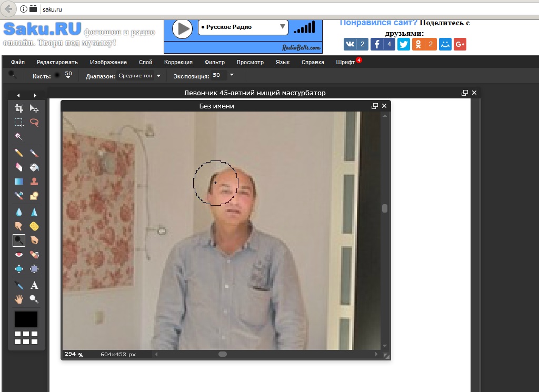Click the browser back button
This screenshot has width=539, height=392.
point(8,9)
